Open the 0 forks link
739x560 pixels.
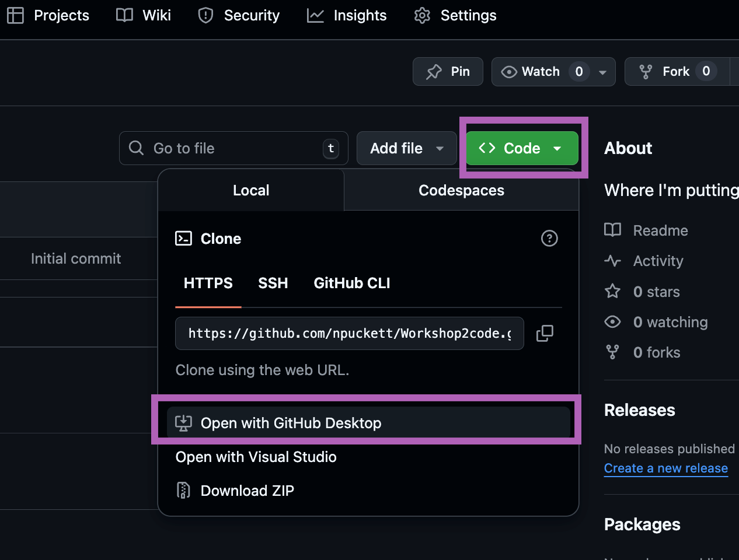click(x=657, y=352)
